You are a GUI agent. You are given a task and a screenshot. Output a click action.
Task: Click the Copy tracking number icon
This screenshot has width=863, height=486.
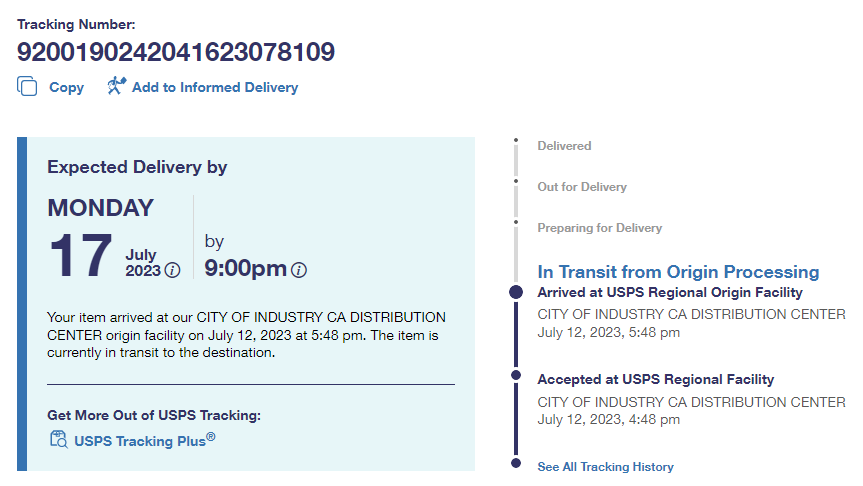[27, 87]
